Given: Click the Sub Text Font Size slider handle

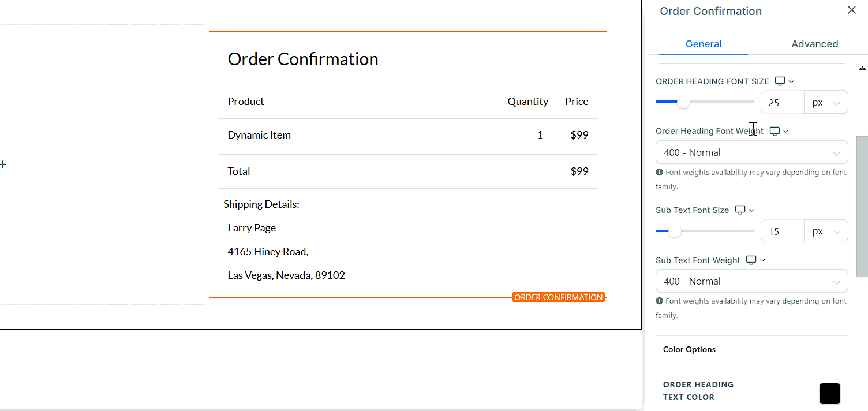Looking at the screenshot, I should tap(675, 231).
